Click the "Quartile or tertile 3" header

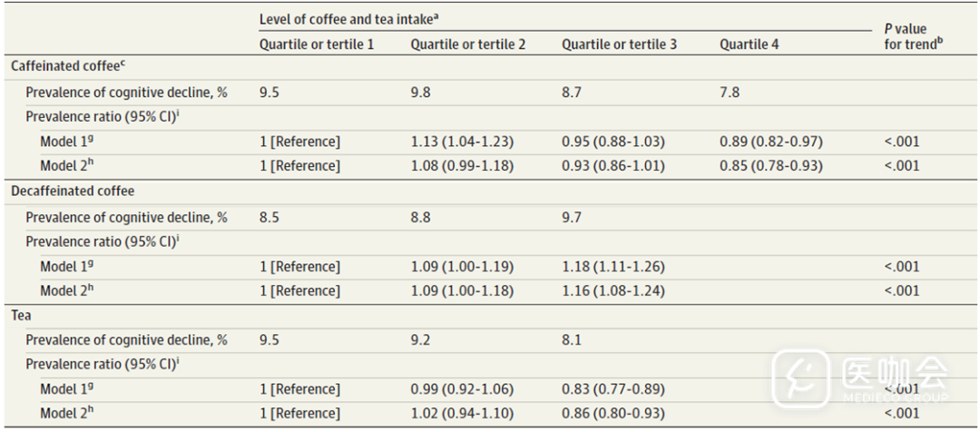click(619, 44)
